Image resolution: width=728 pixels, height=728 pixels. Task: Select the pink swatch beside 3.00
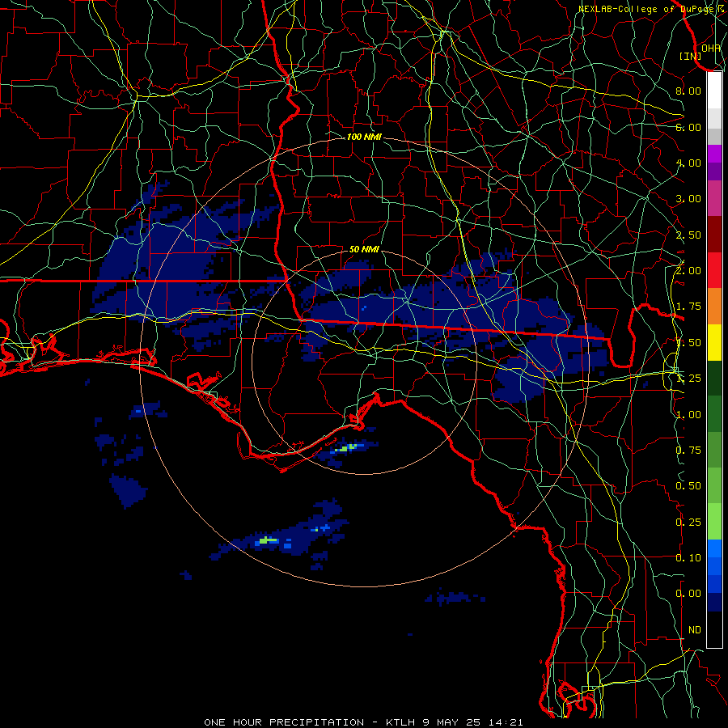714,199
